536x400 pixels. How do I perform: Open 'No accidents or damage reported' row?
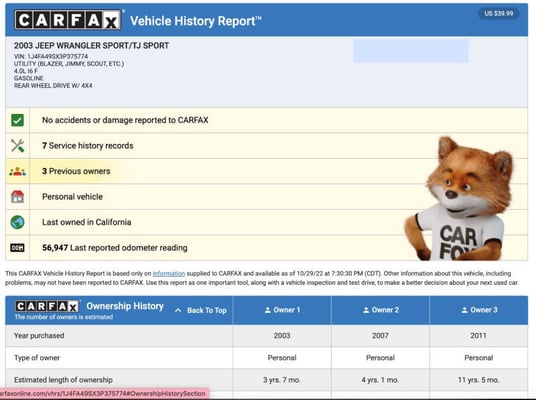coord(267,120)
